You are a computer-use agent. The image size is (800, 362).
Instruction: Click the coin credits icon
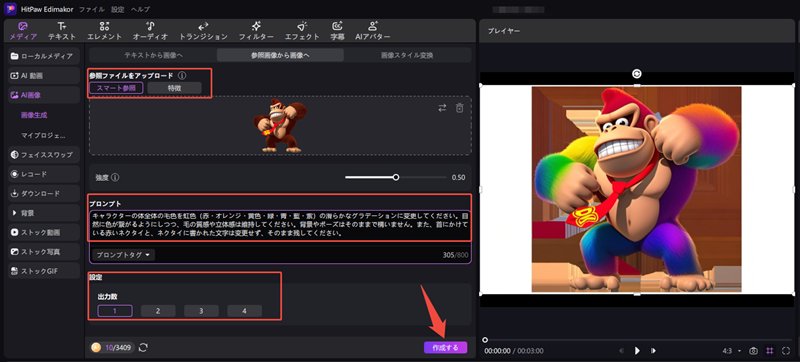coord(96,348)
